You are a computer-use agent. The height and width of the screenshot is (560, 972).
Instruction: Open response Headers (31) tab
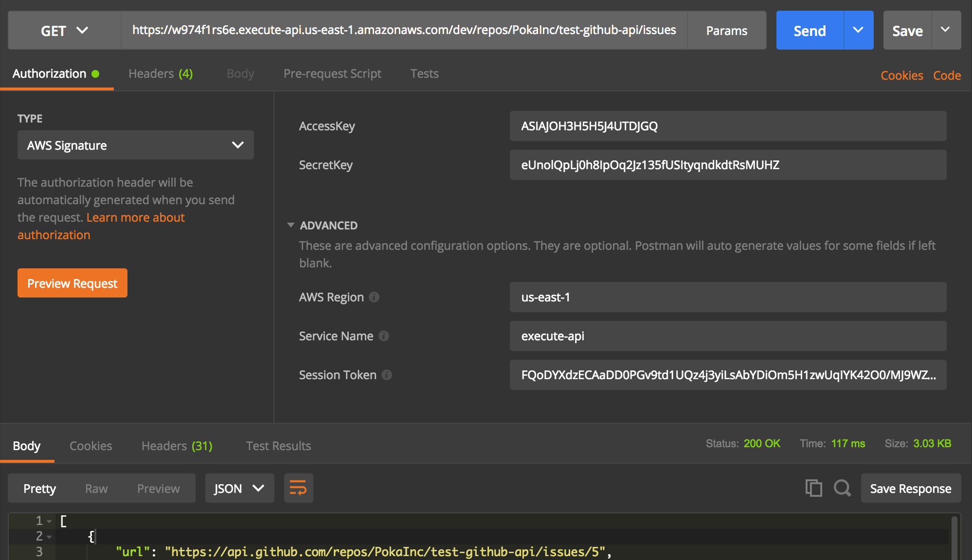[177, 446]
